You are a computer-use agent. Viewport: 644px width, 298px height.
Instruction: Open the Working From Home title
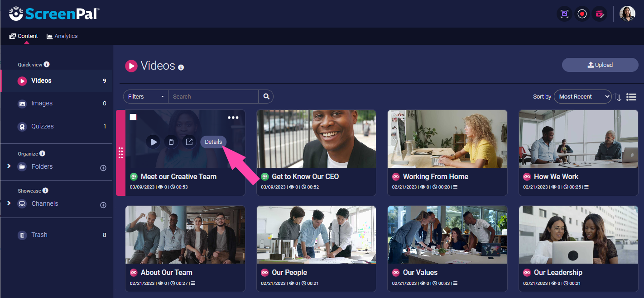436,177
